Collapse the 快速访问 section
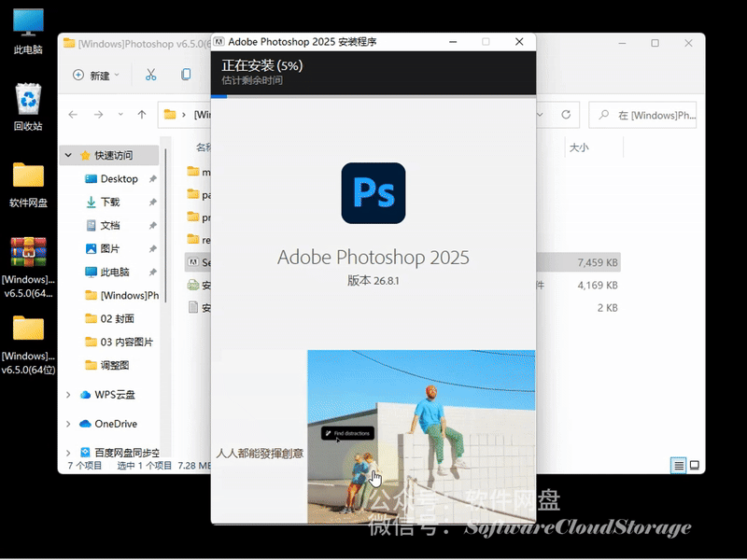Image resolution: width=747 pixels, height=560 pixels. click(x=68, y=156)
